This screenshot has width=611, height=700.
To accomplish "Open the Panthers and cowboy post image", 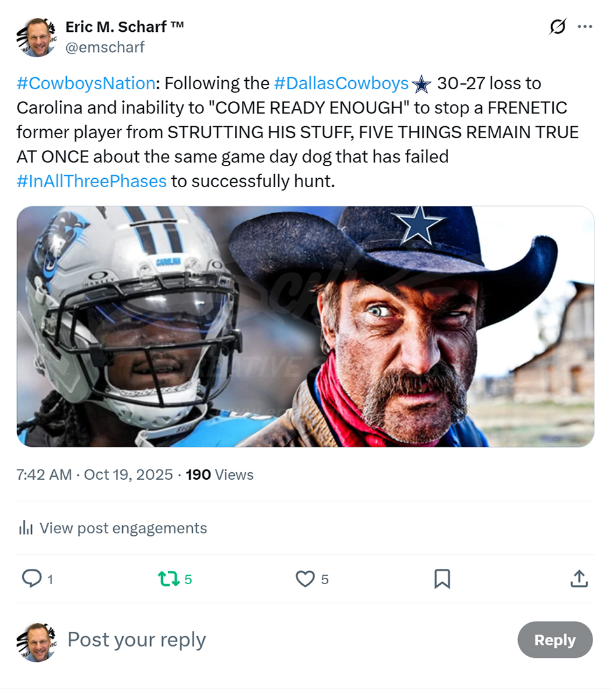I will click(305, 326).
